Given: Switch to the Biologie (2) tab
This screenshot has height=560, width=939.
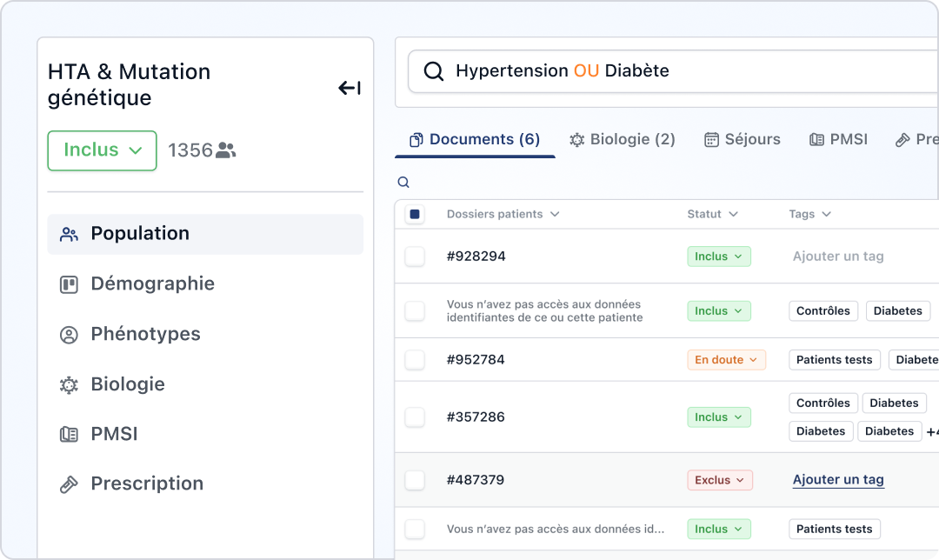Looking at the screenshot, I should coord(622,138).
